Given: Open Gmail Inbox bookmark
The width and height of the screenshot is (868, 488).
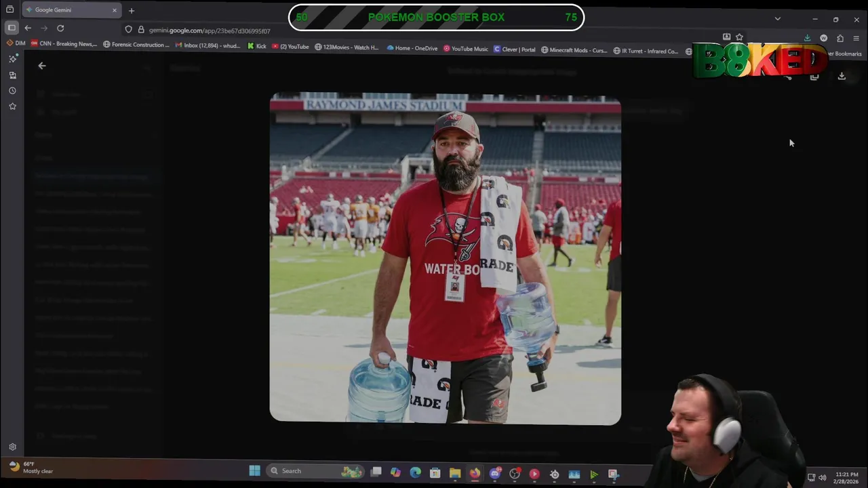Looking at the screenshot, I should 208,45.
